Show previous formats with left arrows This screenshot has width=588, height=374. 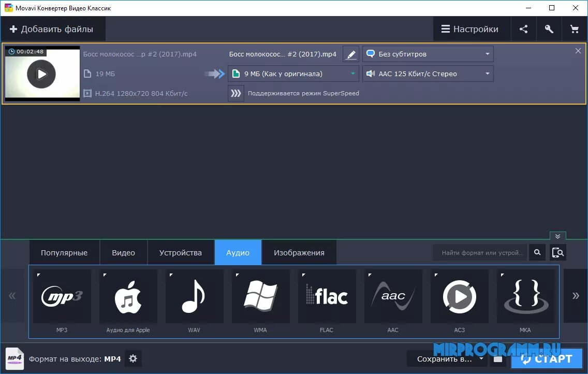click(12, 296)
